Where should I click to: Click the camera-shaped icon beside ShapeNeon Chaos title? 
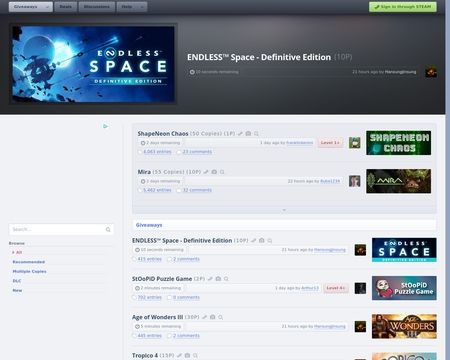click(248, 134)
